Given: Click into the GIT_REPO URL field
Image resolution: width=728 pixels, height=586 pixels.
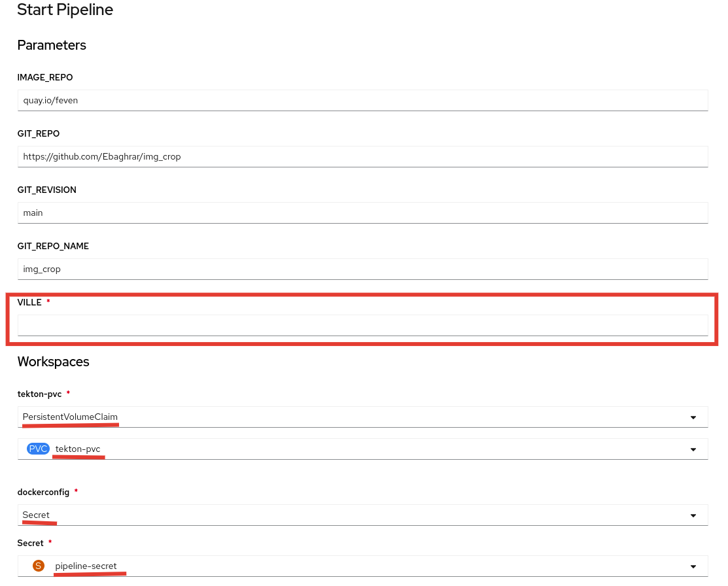Looking at the screenshot, I should 362,157.
